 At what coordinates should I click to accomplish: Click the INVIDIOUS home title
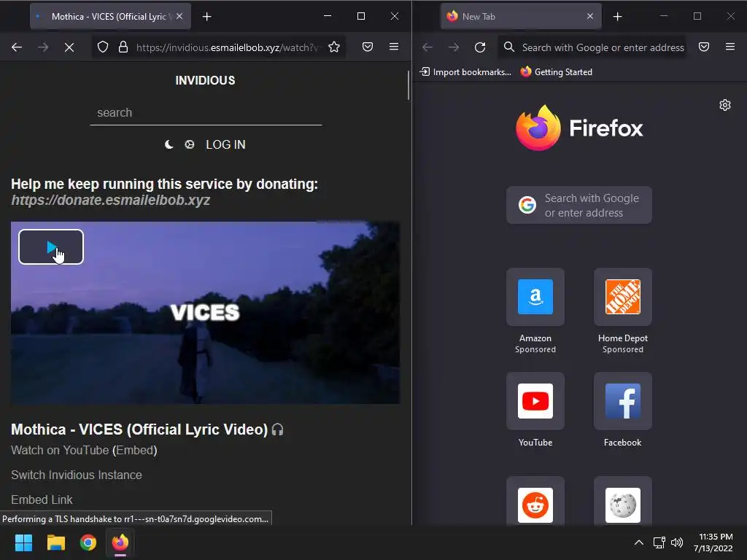(205, 80)
